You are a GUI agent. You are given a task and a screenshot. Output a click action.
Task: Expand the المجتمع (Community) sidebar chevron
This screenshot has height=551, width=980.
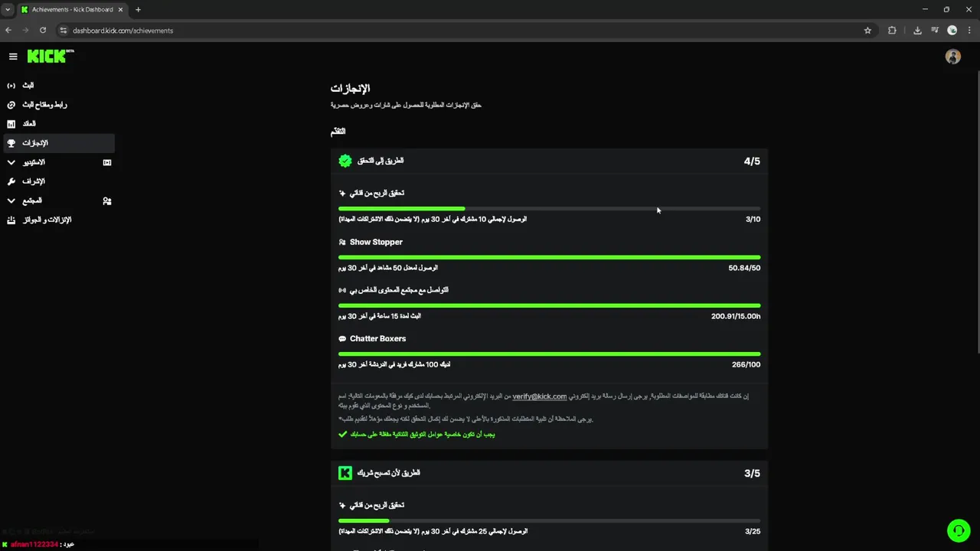(x=11, y=201)
